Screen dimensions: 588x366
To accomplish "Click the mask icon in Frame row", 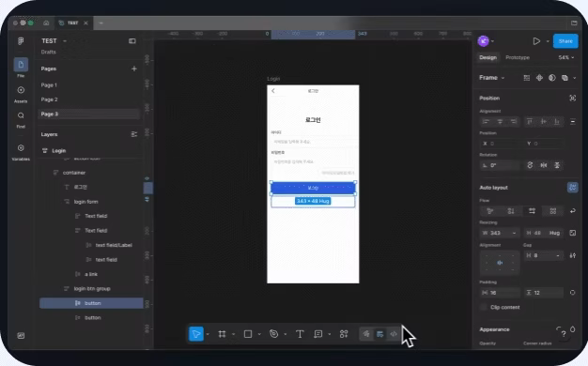I will tap(552, 78).
